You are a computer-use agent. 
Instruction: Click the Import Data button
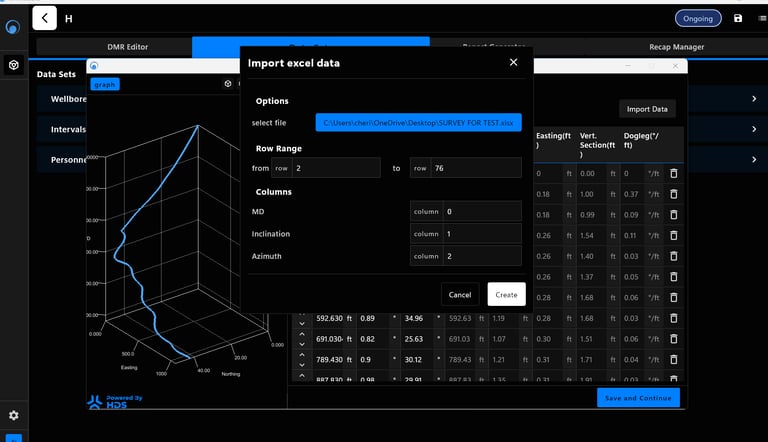click(x=647, y=109)
